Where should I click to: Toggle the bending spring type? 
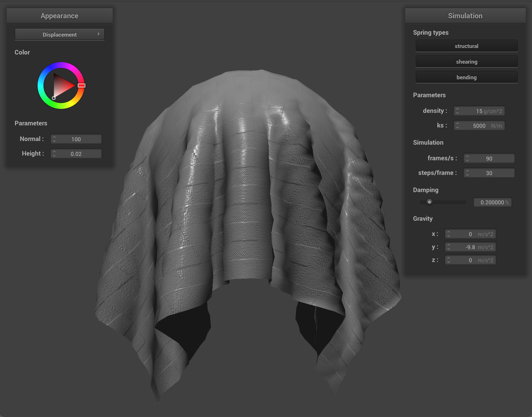click(x=467, y=77)
